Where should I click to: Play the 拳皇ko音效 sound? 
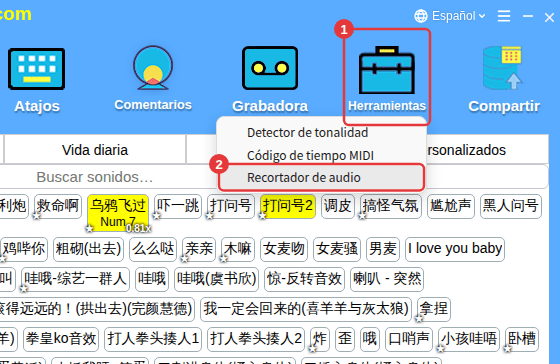61,339
